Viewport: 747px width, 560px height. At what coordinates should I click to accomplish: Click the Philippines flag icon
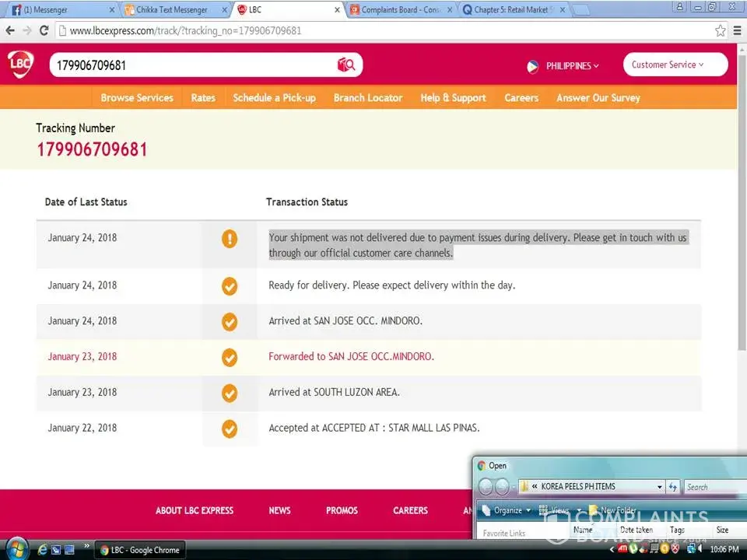532,66
